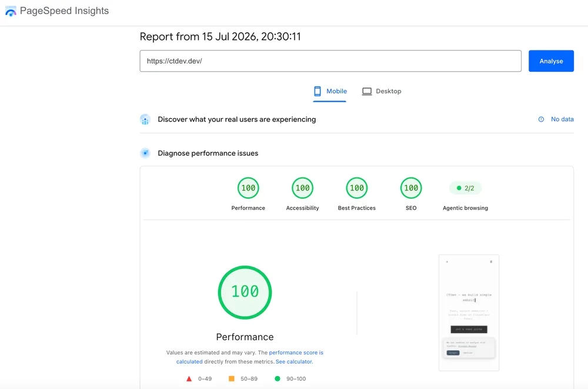Select '50–89' legend range text
Viewport: 588px width, 389px height.
pyautogui.click(x=249, y=379)
